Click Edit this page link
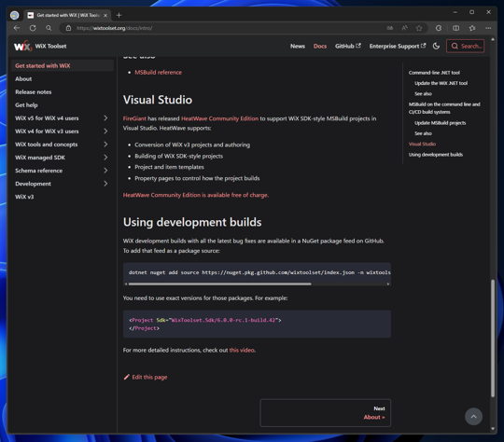This screenshot has width=504, height=442. tap(149, 377)
